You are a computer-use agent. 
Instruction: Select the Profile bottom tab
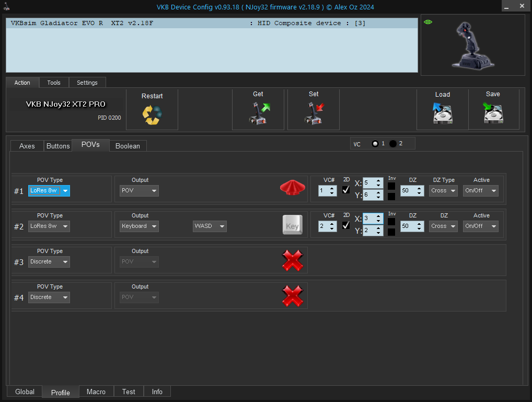pyautogui.click(x=61, y=392)
